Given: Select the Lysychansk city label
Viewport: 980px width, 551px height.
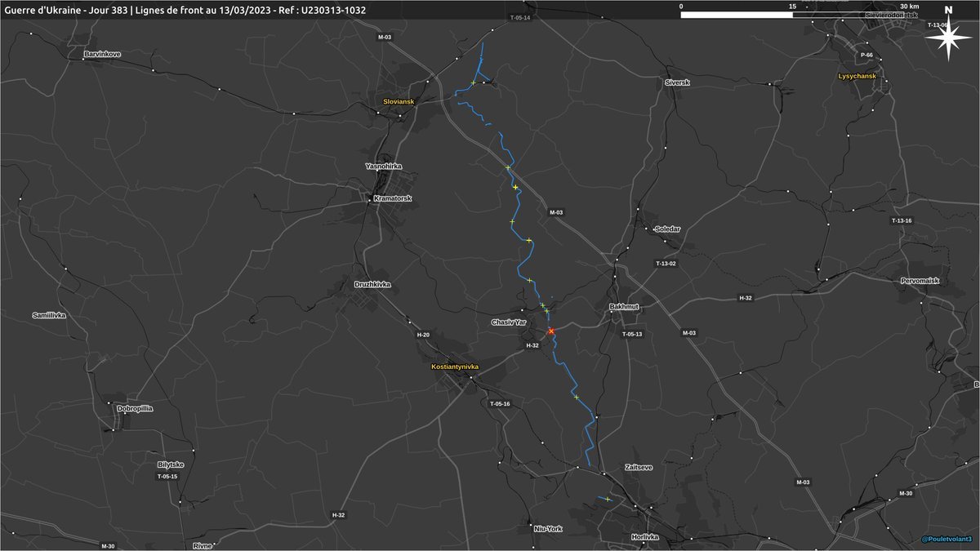Looking at the screenshot, I should pyautogui.click(x=857, y=76).
